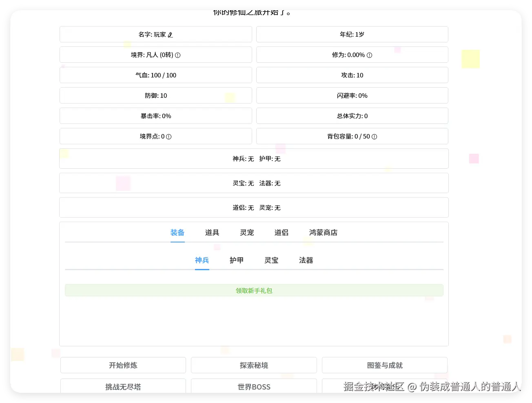Select the 装备 tab
Screen dimensions: 532x403
pyautogui.click(x=177, y=233)
